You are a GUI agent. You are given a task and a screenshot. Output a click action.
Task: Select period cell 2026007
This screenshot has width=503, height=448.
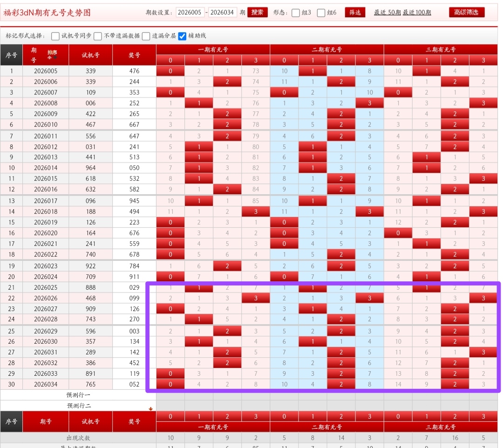point(46,92)
